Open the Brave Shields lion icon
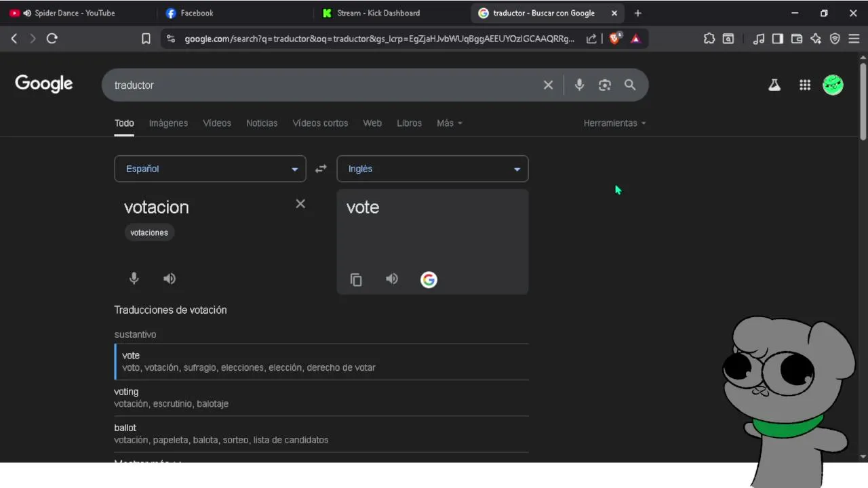868x488 pixels. coord(615,39)
